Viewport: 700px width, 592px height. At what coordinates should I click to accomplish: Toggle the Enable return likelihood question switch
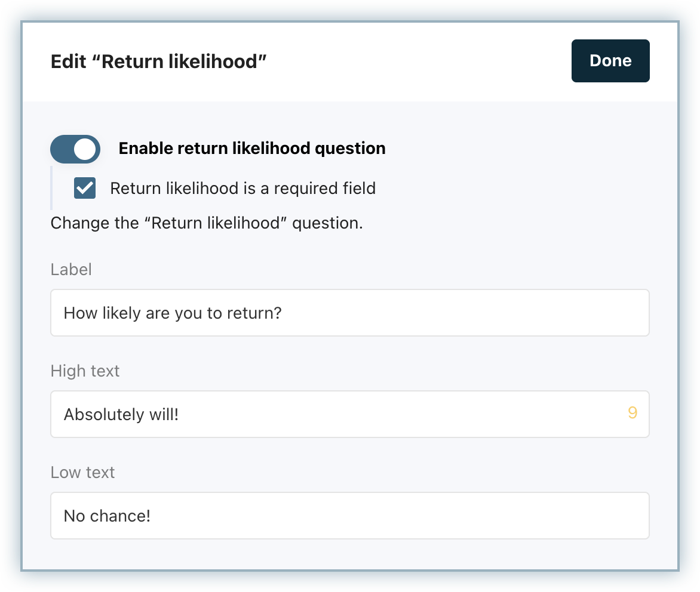(x=75, y=149)
